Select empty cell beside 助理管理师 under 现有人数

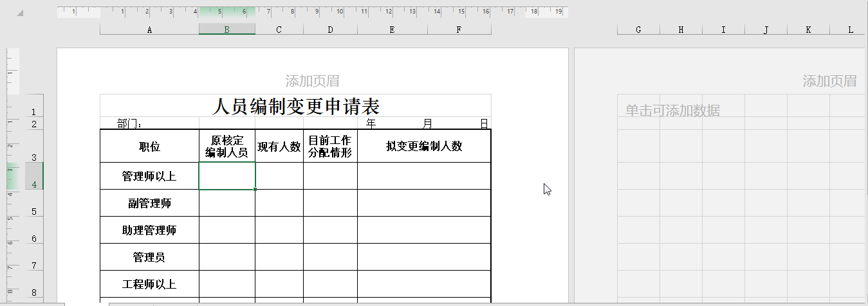coord(279,230)
